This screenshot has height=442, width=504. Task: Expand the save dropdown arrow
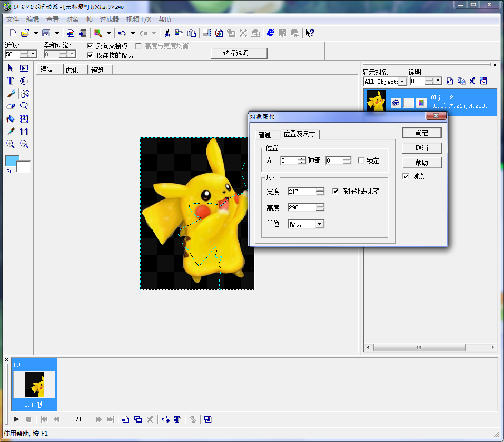coord(57,33)
